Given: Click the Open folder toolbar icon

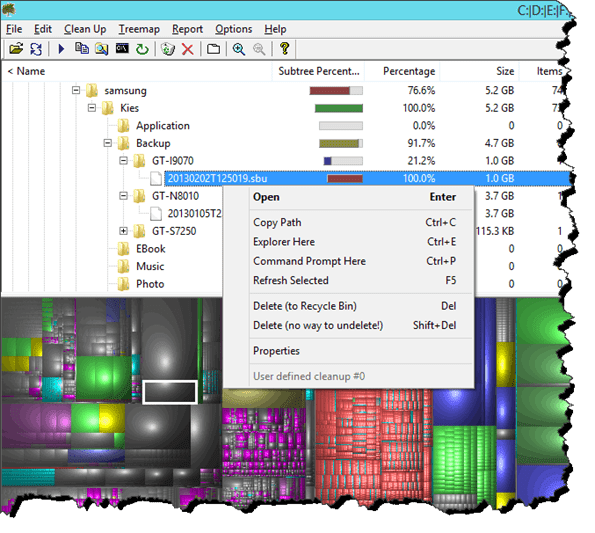Looking at the screenshot, I should coord(16,49).
